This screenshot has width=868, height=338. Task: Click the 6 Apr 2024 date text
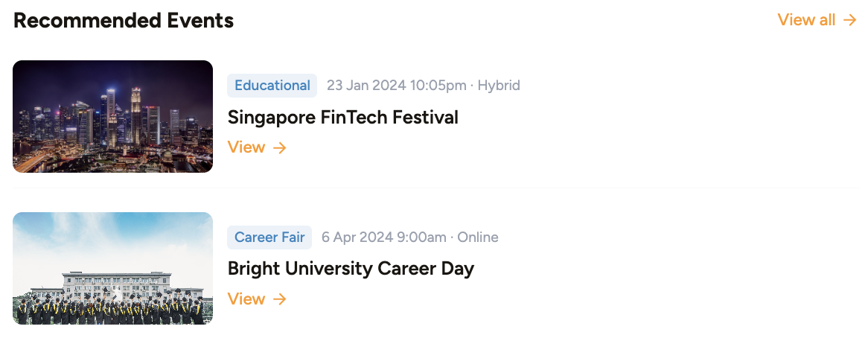[x=357, y=237]
